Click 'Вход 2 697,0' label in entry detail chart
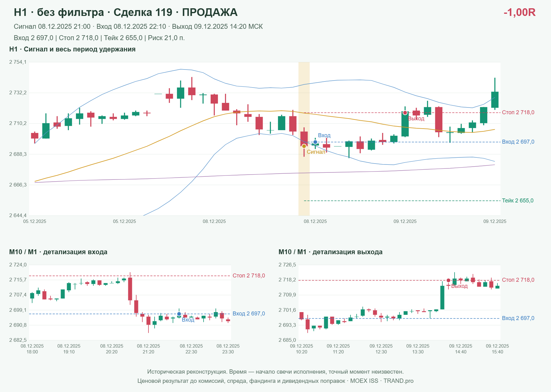551x392 pixels. coord(249,314)
